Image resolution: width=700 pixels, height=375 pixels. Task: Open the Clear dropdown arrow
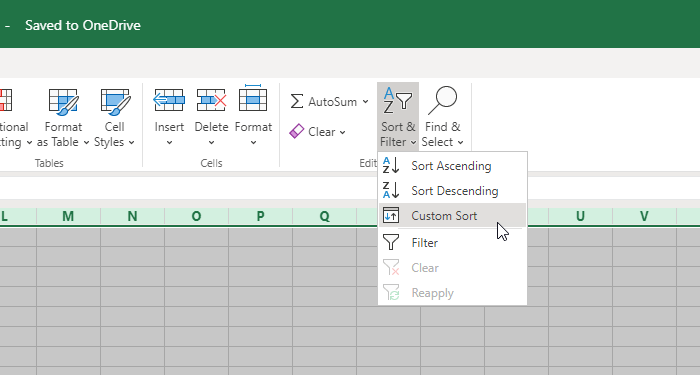[x=342, y=132]
